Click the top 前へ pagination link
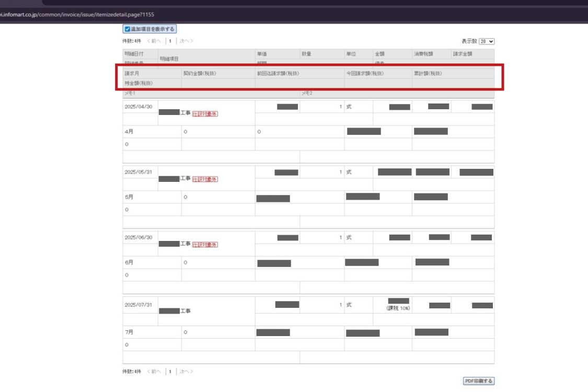The height and width of the screenshot is (392, 588). click(154, 41)
